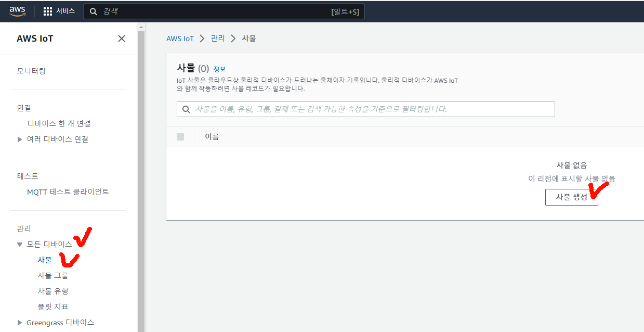Open the 정보 link beside 사물
The width and height of the screenshot is (644, 332).
click(x=219, y=69)
